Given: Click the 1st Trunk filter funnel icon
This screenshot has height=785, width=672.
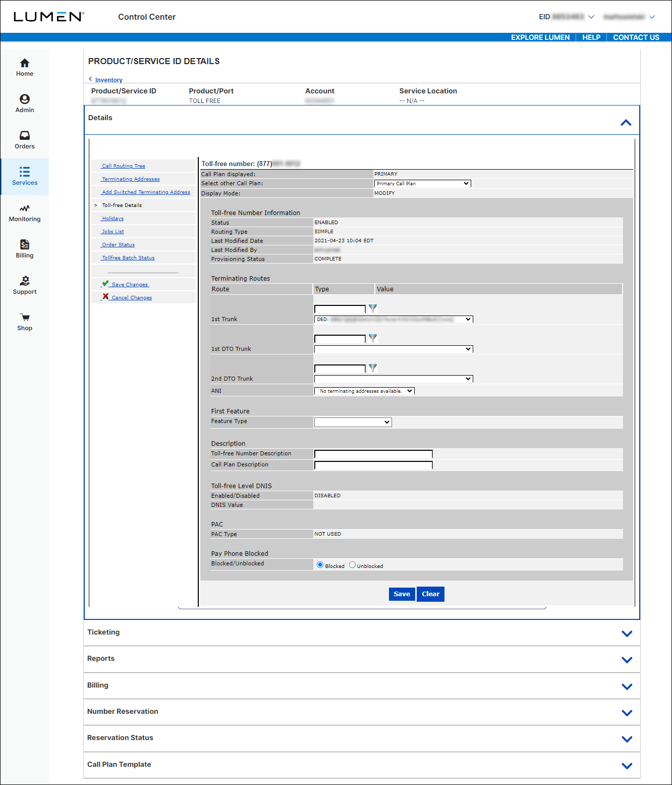Looking at the screenshot, I should (373, 308).
